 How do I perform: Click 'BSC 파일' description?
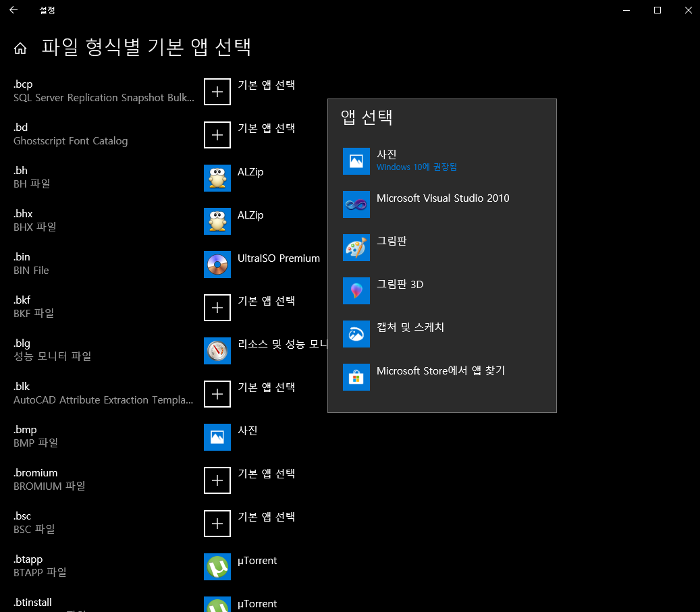[34, 530]
